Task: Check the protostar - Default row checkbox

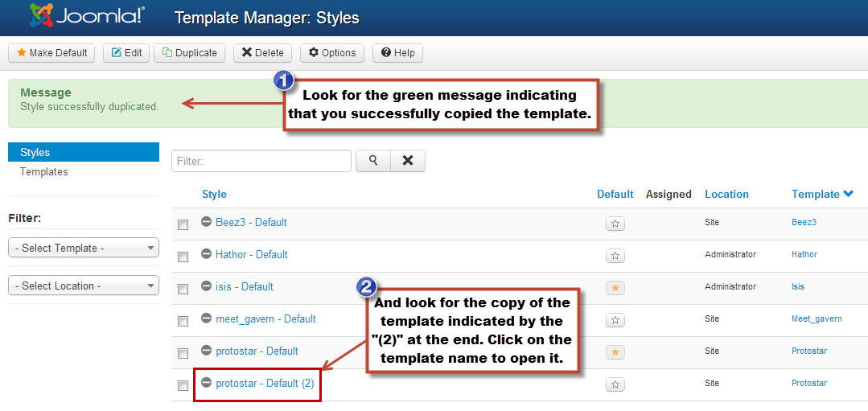Action: click(x=183, y=353)
